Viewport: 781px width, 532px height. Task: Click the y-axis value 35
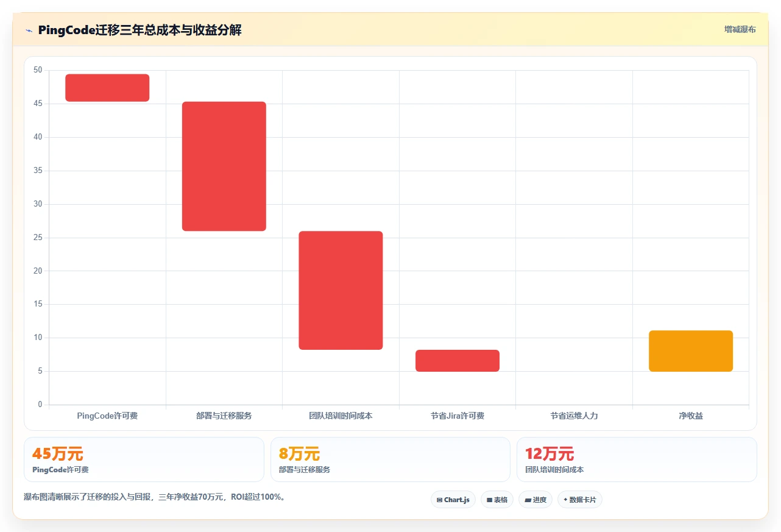[x=38, y=171]
